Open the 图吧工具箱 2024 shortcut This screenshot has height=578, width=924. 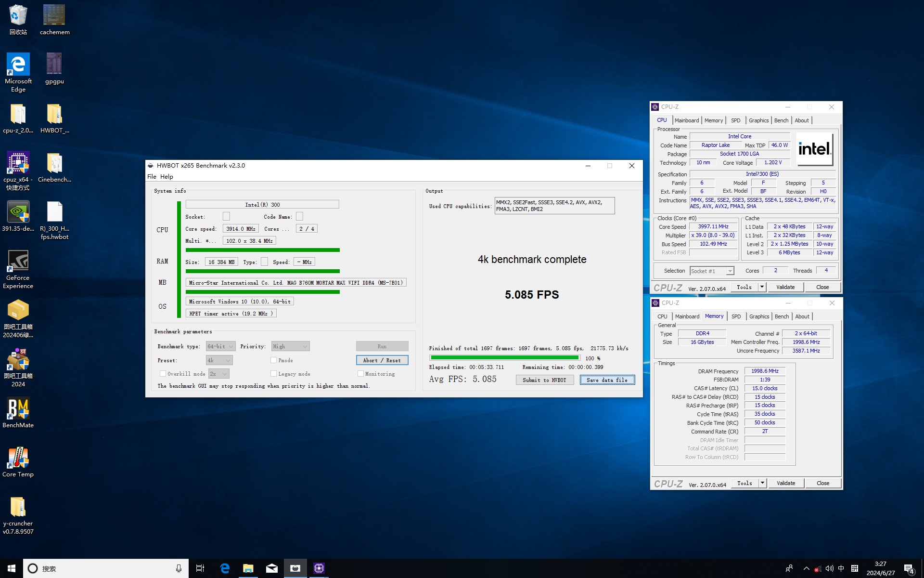(x=18, y=368)
